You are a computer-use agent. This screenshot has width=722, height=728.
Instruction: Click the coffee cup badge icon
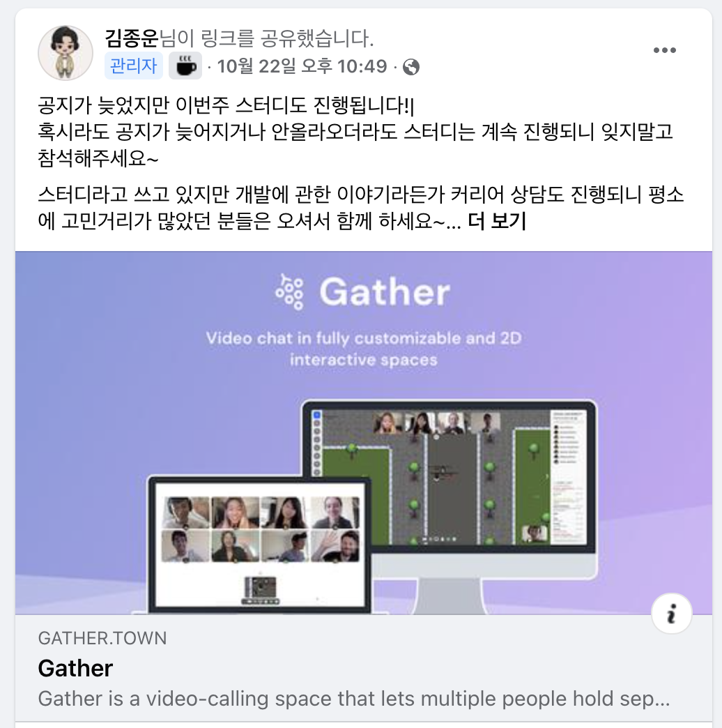coord(185,66)
